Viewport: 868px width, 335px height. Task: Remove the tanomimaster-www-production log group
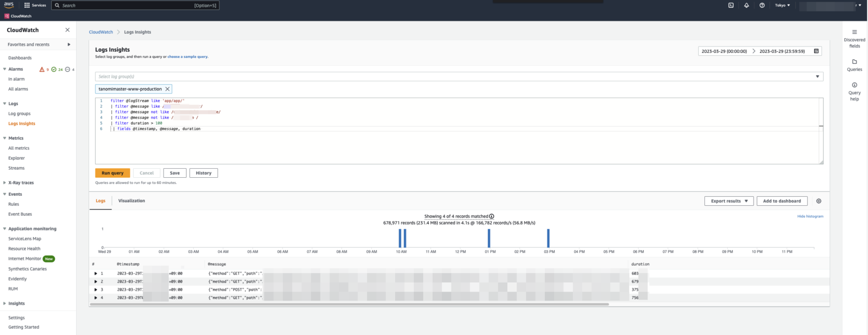coord(167,89)
